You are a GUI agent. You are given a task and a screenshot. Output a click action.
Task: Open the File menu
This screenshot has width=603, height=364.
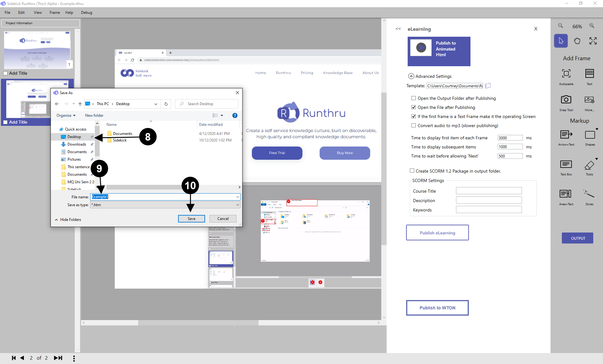click(x=8, y=13)
